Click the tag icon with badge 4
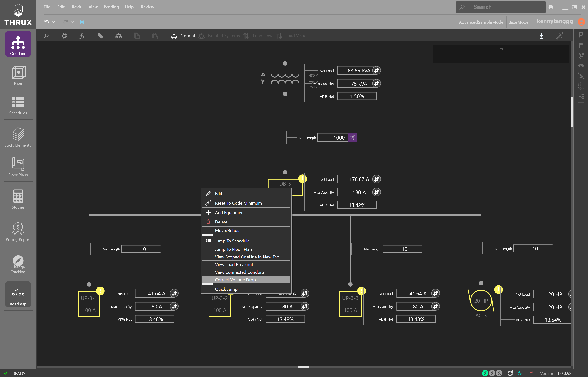Viewport: 588px width, 377px height. (x=100, y=36)
